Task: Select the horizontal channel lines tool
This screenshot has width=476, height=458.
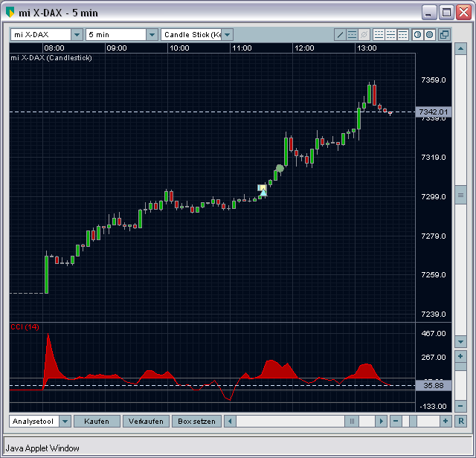Action: pos(352,35)
